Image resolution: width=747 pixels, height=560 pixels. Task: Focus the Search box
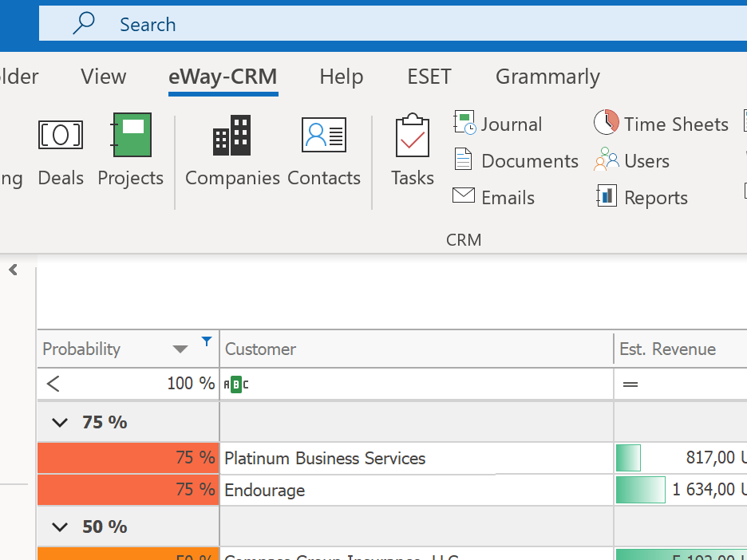click(x=393, y=24)
